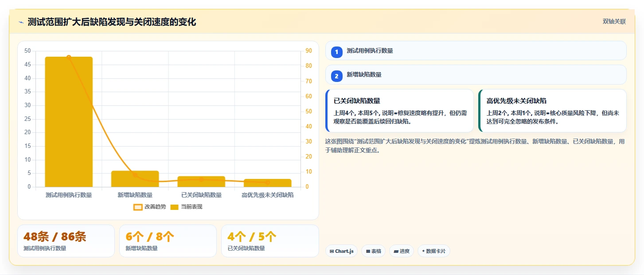
Task: Toggle the 改善趋势 legend entry
Action: pos(149,207)
